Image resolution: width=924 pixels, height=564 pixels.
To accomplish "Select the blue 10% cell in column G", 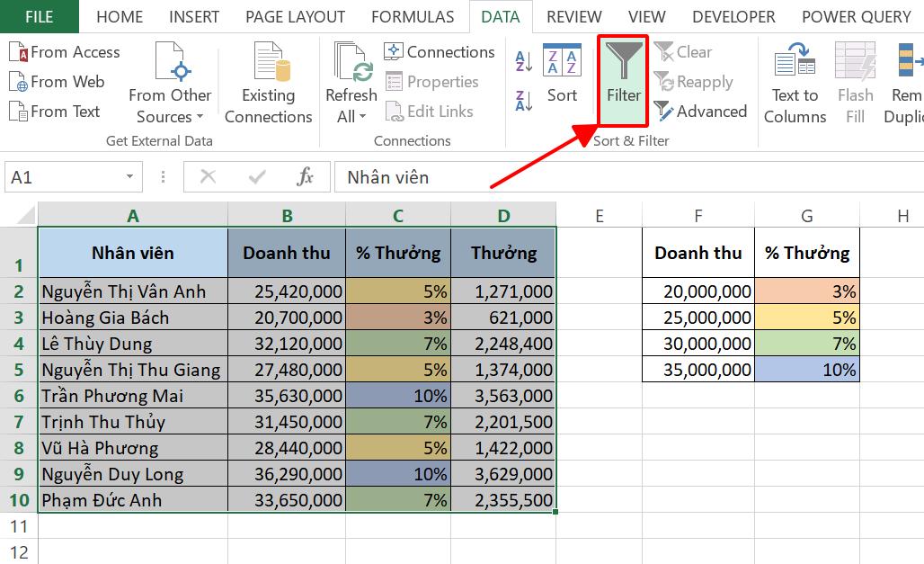I will click(x=806, y=370).
